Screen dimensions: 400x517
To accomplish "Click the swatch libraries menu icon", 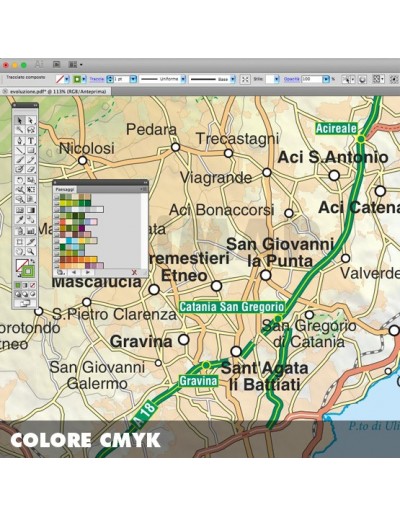I will [x=61, y=272].
